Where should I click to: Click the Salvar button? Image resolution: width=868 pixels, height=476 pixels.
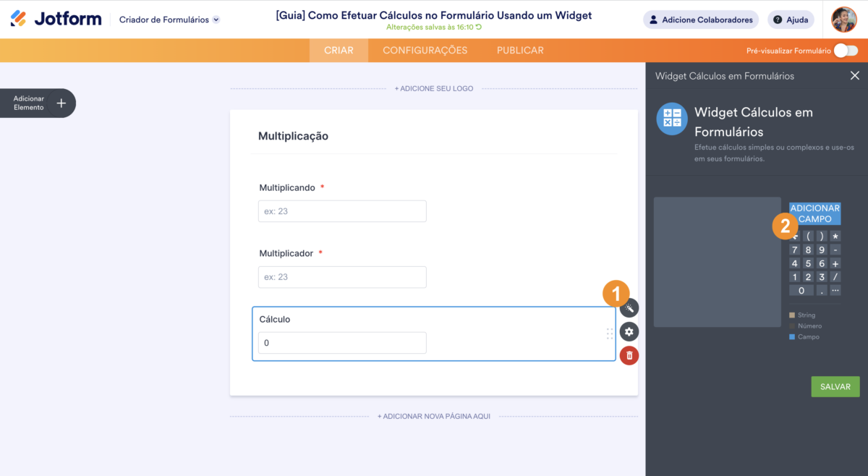point(835,387)
